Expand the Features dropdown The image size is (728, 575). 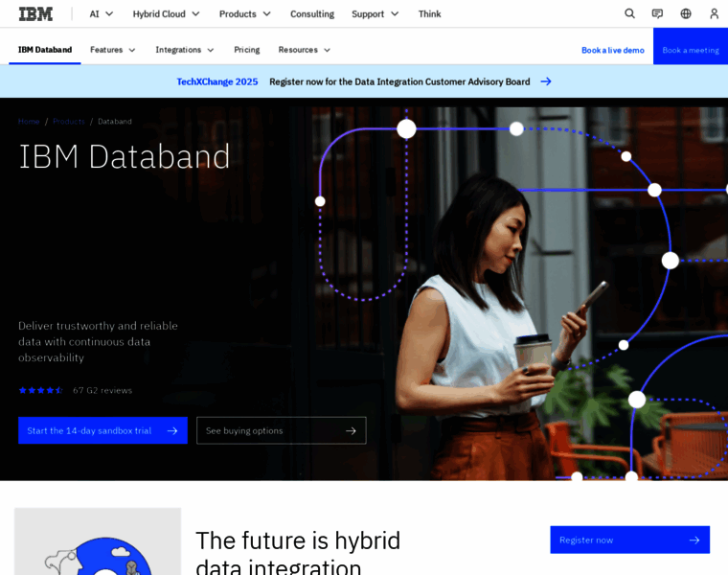point(113,50)
